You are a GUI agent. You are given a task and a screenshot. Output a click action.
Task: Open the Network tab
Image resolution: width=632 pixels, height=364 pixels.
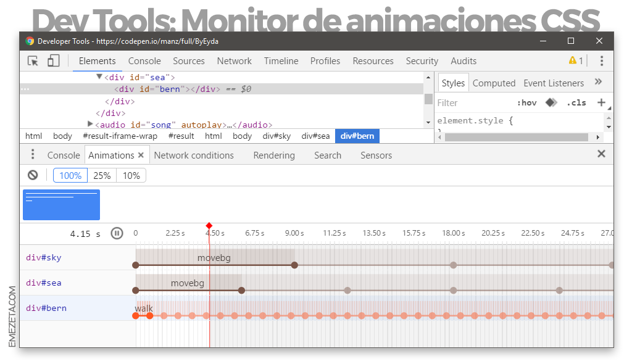(234, 61)
